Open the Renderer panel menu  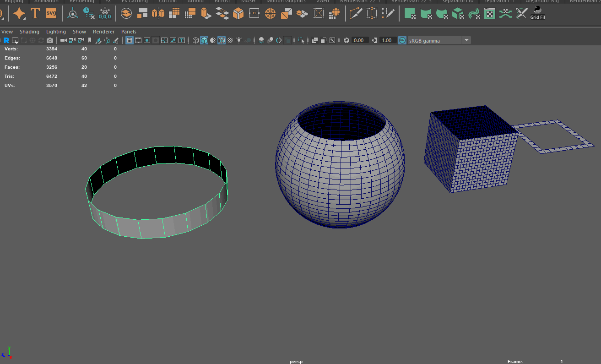103,32
